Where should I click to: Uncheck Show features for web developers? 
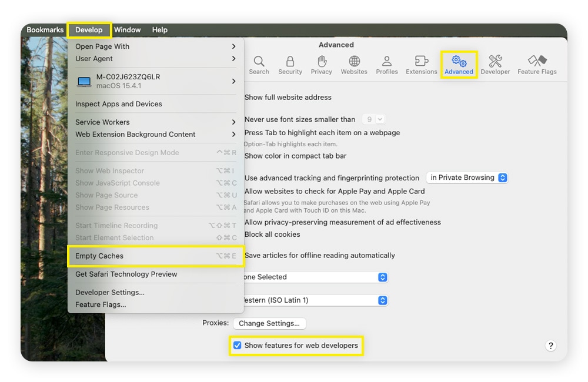point(238,345)
